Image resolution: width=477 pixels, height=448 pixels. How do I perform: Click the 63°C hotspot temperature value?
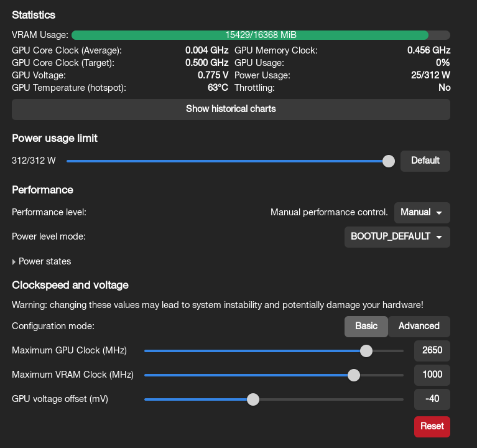coord(218,88)
